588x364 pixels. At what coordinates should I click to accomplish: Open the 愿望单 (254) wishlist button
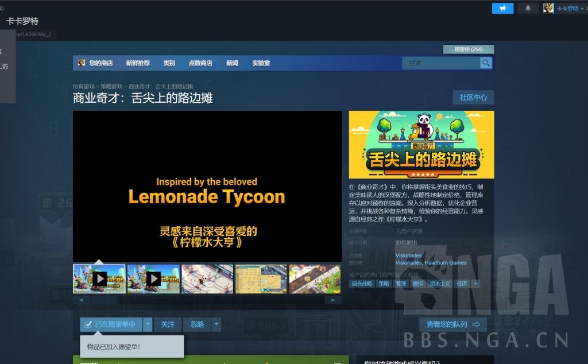pos(469,49)
